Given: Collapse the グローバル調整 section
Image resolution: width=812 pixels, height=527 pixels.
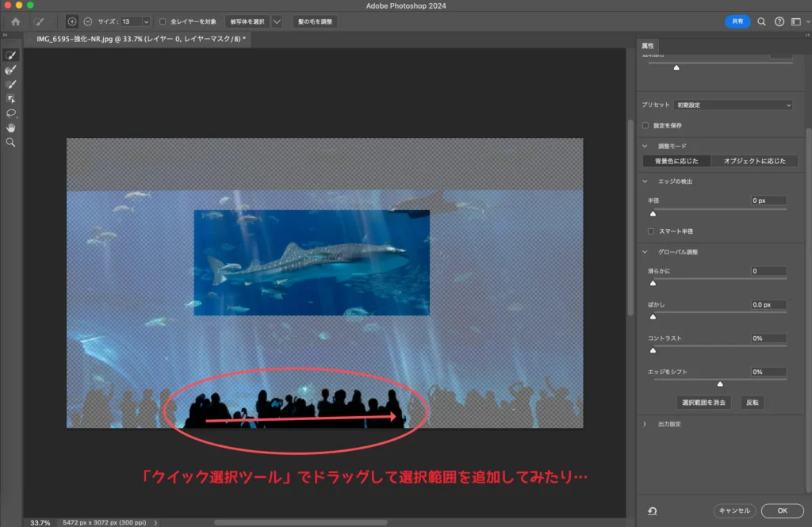Looking at the screenshot, I should pyautogui.click(x=645, y=252).
